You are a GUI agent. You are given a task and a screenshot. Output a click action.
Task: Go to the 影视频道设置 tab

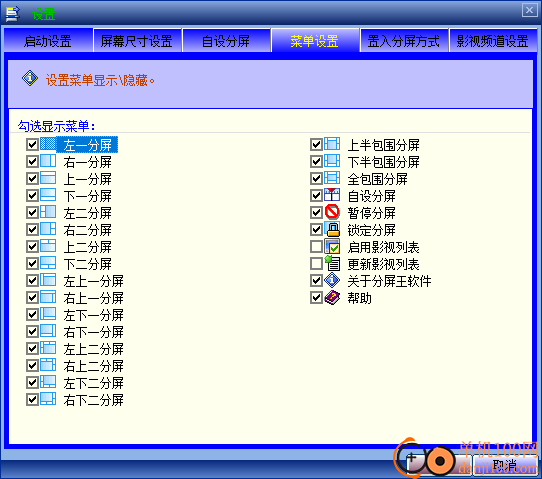[493, 40]
